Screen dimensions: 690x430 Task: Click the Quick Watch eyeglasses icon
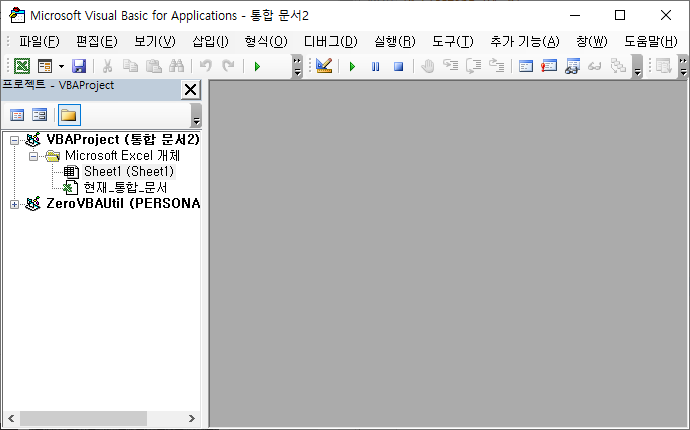[595, 66]
